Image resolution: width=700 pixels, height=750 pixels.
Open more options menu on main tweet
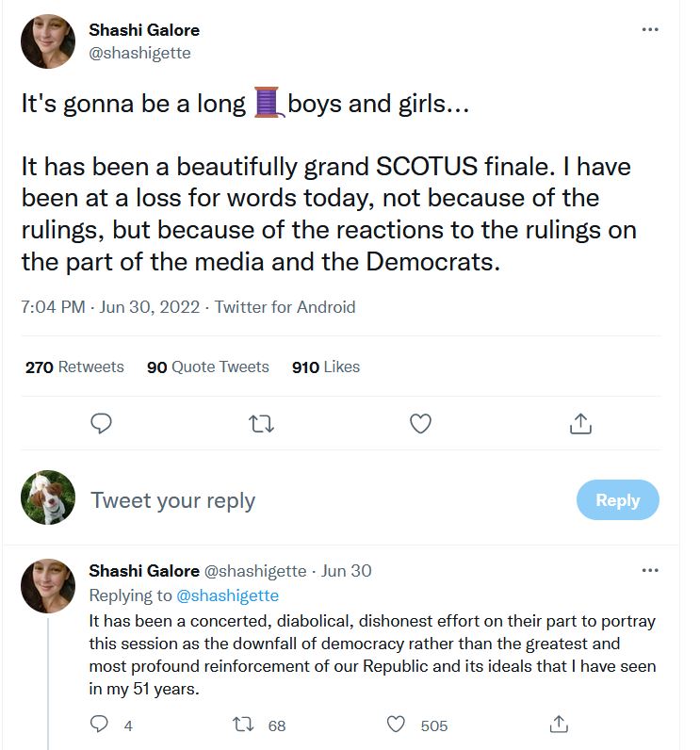650,29
